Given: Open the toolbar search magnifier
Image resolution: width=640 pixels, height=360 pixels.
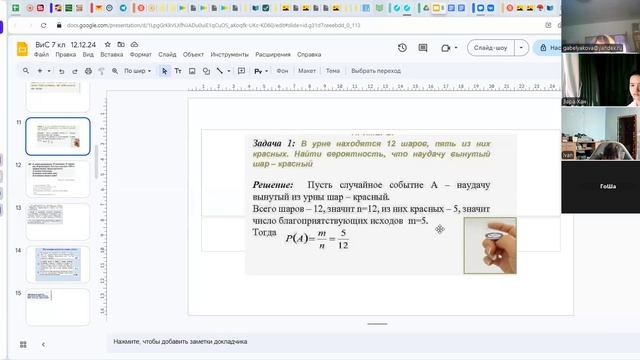Looking at the screenshot, I should pyautogui.click(x=26, y=71).
